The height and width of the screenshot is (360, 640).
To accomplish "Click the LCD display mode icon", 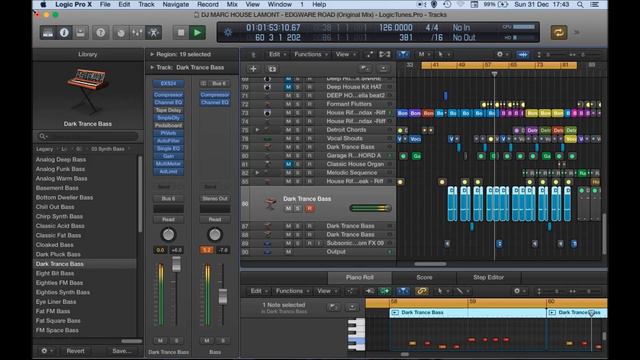I will pos(228,33).
